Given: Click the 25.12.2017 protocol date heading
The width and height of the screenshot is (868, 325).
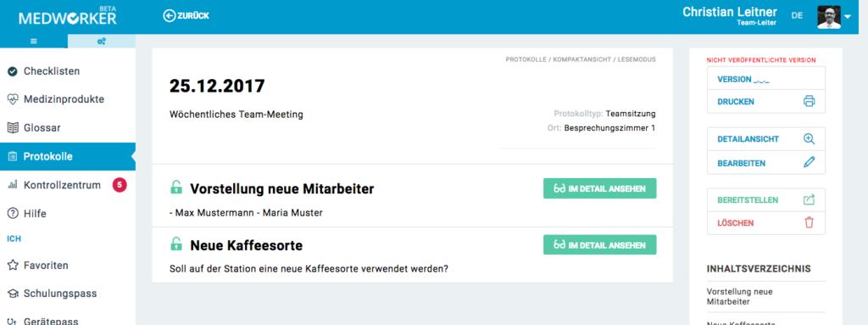Looking at the screenshot, I should 217,86.
